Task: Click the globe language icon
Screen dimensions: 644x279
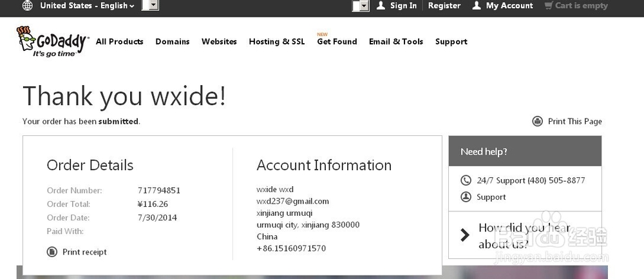Action: click(28, 6)
